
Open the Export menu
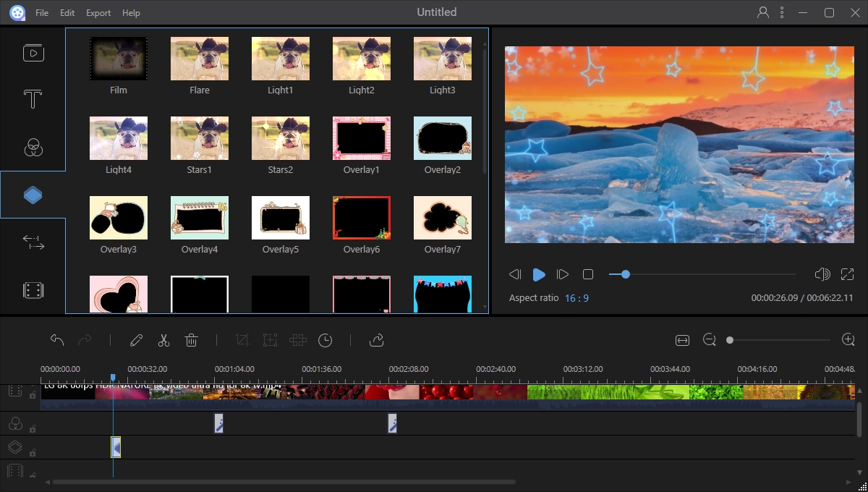point(98,13)
